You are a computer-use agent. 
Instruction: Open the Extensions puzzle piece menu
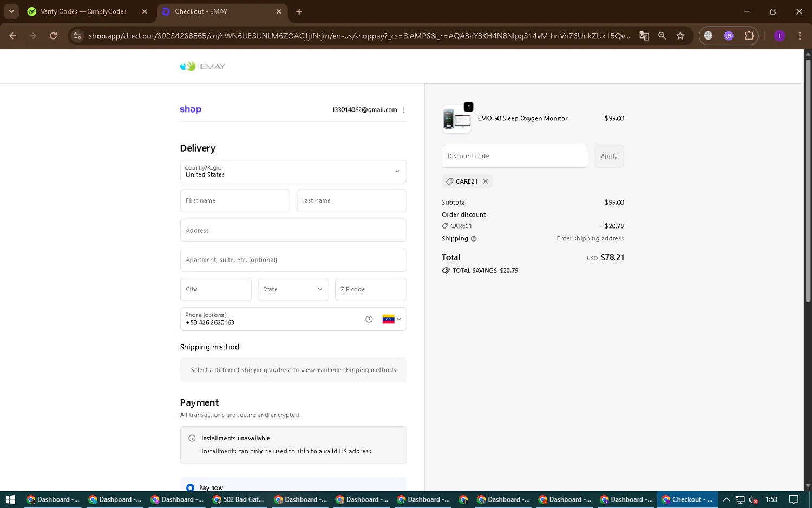[749, 36]
